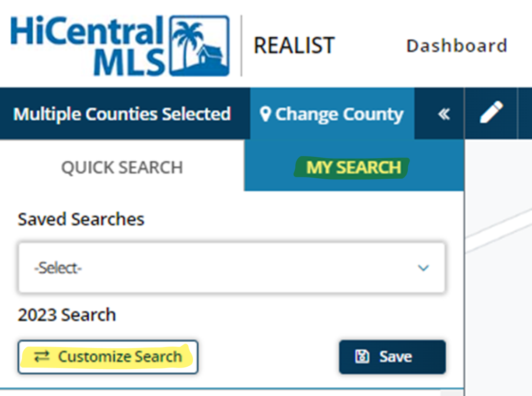This screenshot has height=396, width=532.
Task: Save the current 2023 Search
Action: 392,356
